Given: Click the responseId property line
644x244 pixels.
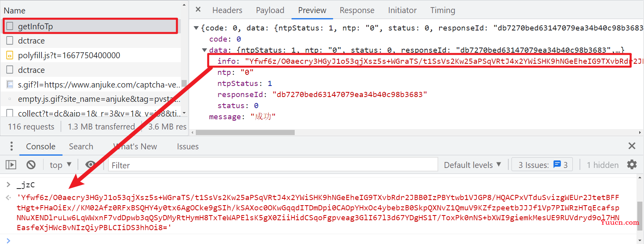Looking at the screenshot, I should tap(322, 95).
